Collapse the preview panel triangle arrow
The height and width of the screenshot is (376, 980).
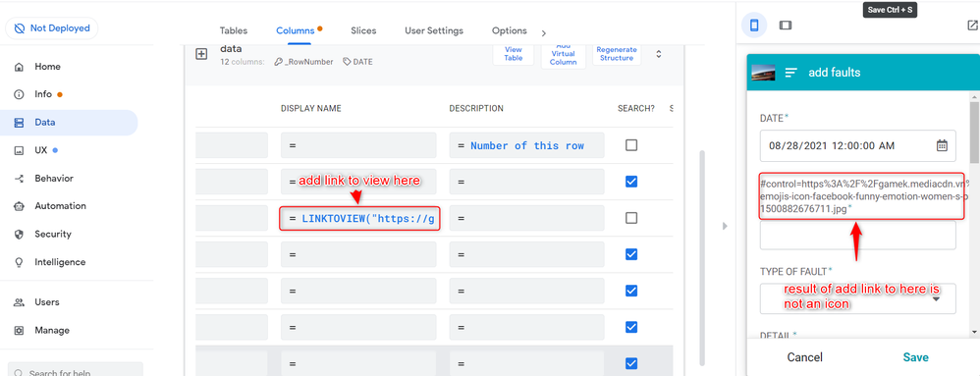click(725, 226)
